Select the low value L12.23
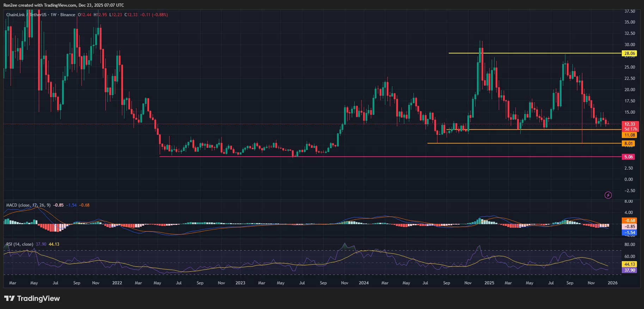The height and width of the screenshot is (309, 644). (116, 15)
